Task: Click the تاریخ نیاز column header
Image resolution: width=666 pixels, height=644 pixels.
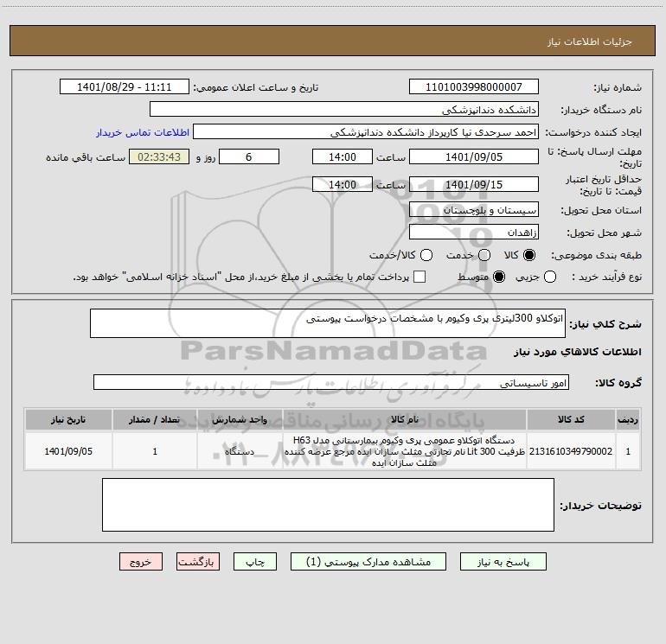Action: pos(68,420)
